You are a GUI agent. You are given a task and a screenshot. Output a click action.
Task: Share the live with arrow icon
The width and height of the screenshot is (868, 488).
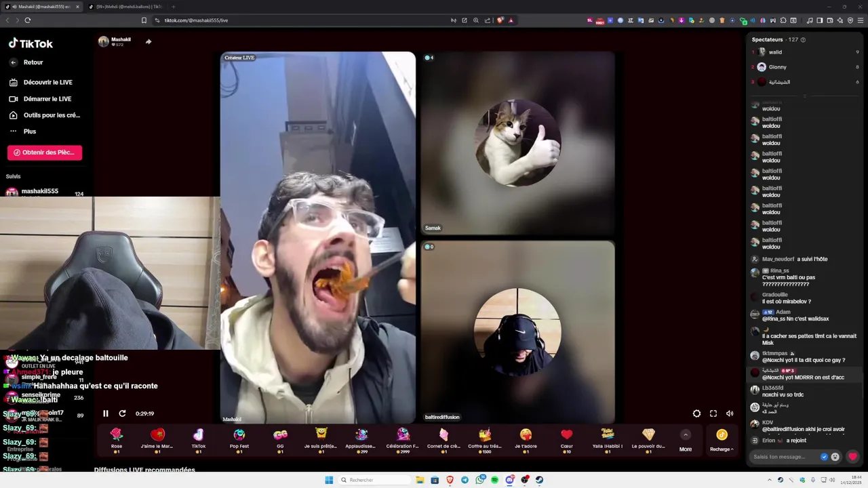tap(149, 41)
